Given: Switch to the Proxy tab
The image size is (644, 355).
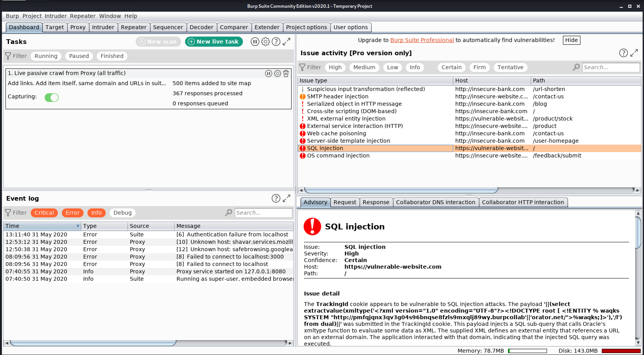Looking at the screenshot, I should pyautogui.click(x=78, y=27).
